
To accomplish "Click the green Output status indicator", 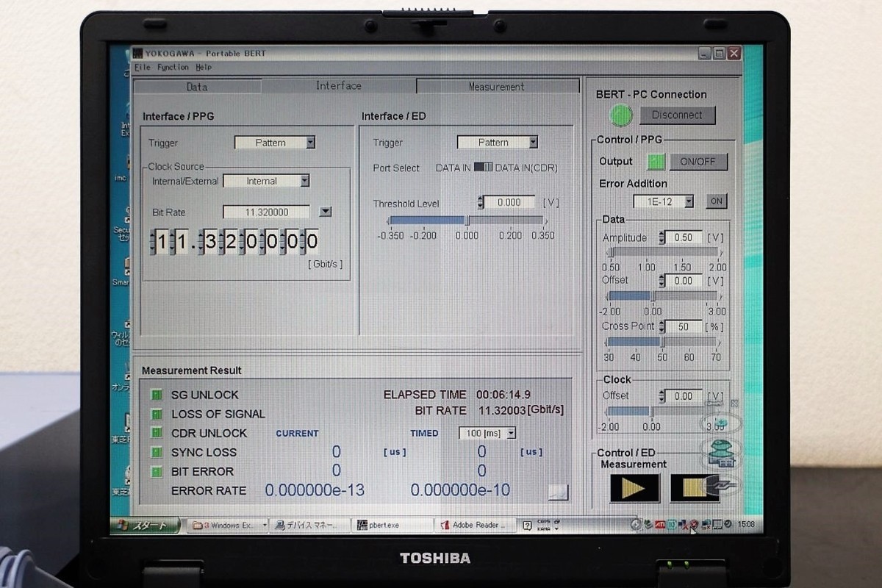I will pyautogui.click(x=656, y=162).
